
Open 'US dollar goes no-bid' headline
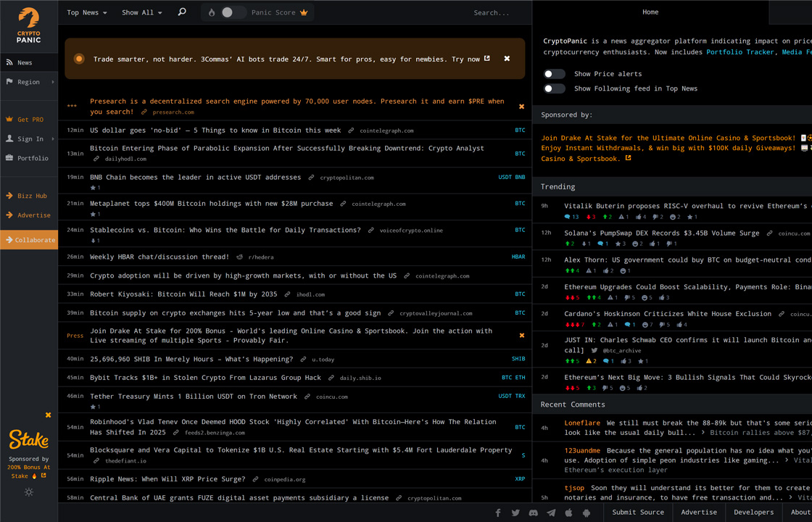215,130
